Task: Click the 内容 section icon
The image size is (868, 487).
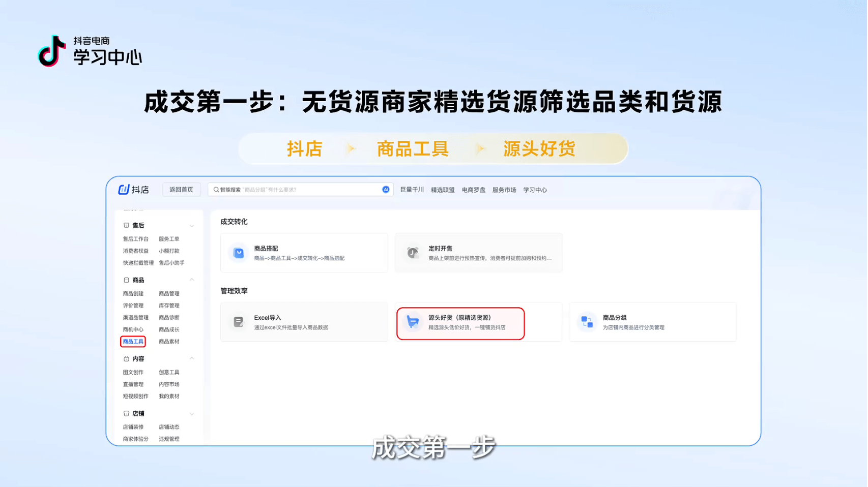Action: 126,359
